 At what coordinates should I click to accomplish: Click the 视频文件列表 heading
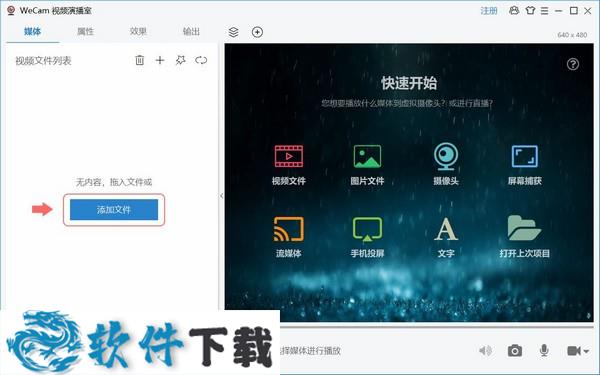[43, 60]
